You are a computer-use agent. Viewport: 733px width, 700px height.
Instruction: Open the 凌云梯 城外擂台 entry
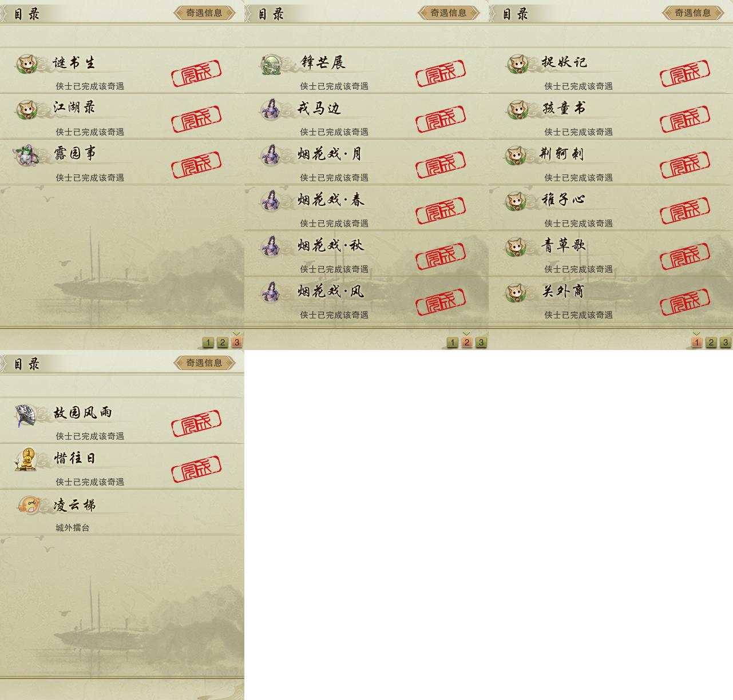pyautogui.click(x=122, y=512)
